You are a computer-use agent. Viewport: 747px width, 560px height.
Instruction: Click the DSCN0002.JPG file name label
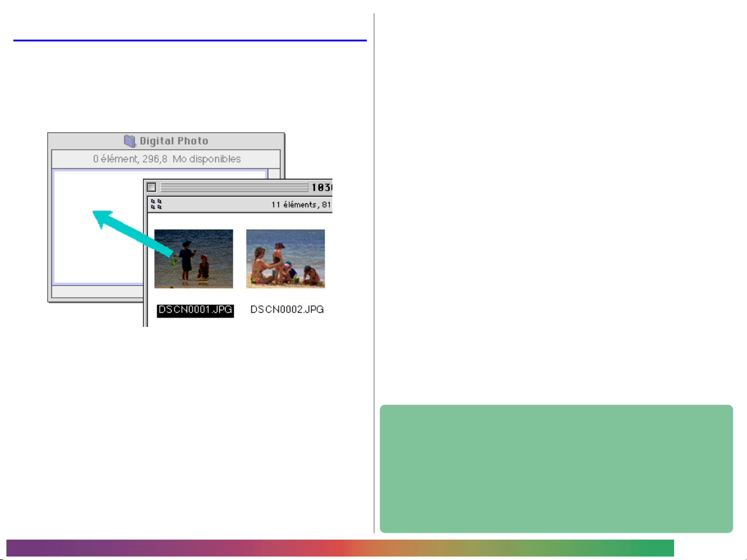pos(287,309)
